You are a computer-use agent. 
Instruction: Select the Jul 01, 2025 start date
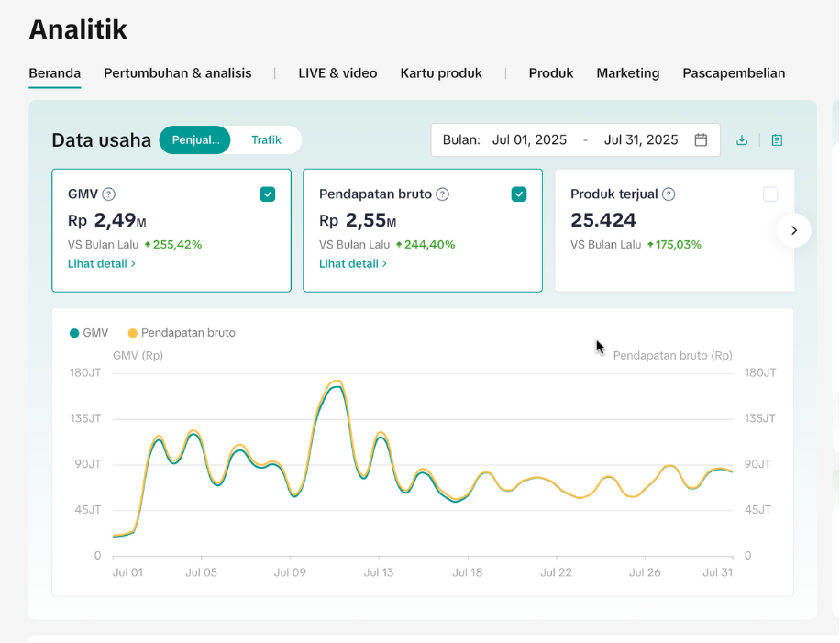529,139
